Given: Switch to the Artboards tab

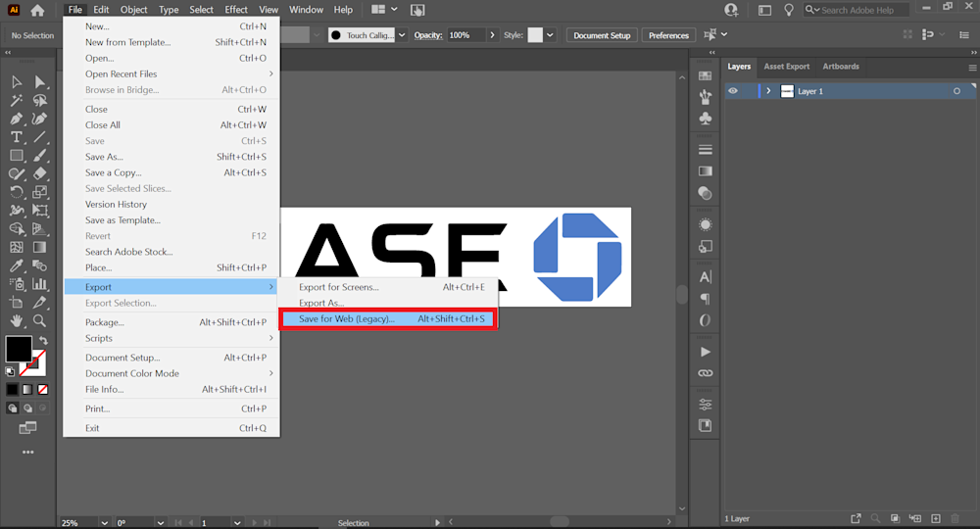Looking at the screenshot, I should [841, 67].
